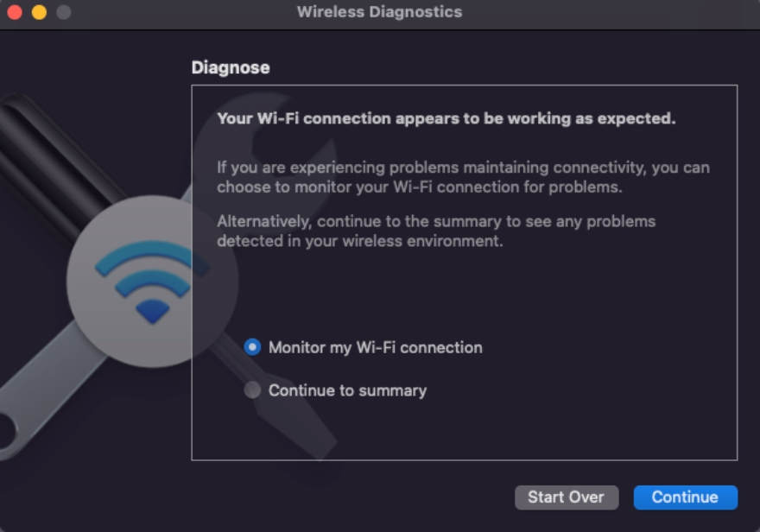760x532 pixels.
Task: Click the Diagnose heading
Action: point(231,67)
